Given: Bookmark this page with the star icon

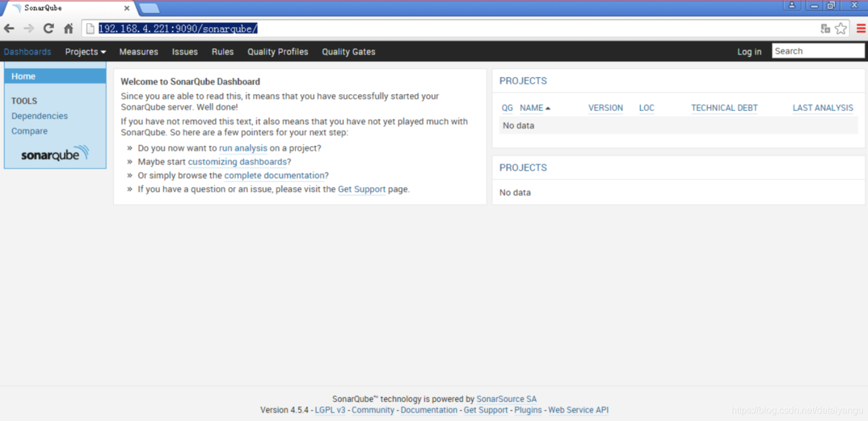Looking at the screenshot, I should click(841, 28).
